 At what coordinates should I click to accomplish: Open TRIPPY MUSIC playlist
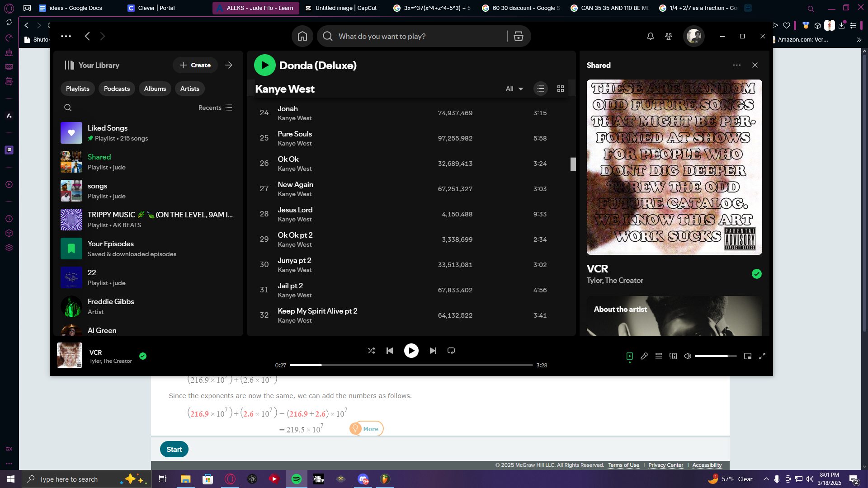pyautogui.click(x=148, y=220)
